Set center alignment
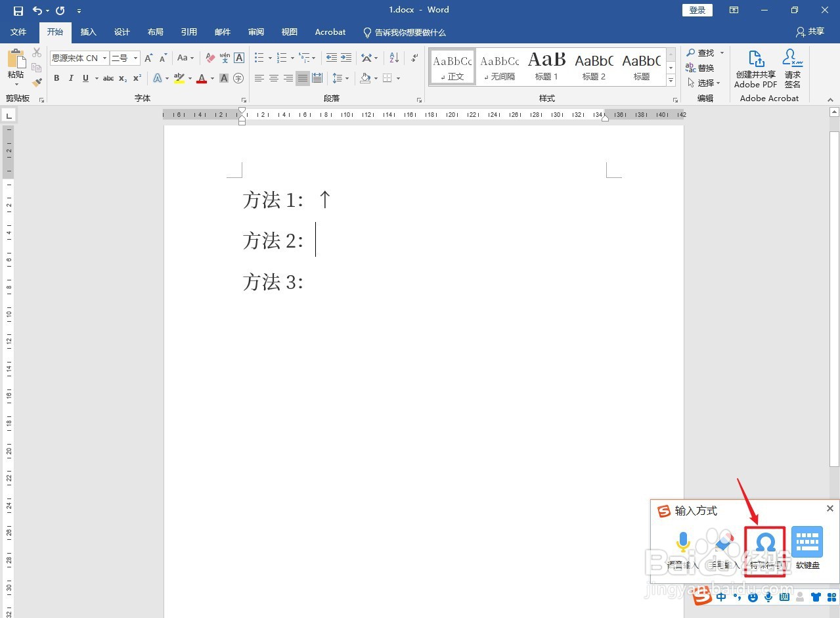This screenshot has height=618, width=840. tap(274, 78)
